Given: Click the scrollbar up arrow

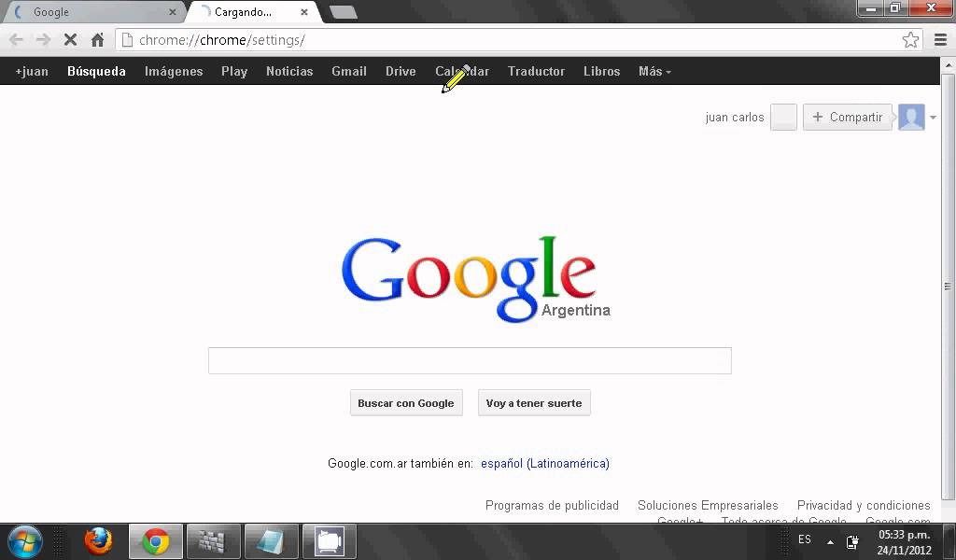Looking at the screenshot, I should pyautogui.click(x=949, y=64).
